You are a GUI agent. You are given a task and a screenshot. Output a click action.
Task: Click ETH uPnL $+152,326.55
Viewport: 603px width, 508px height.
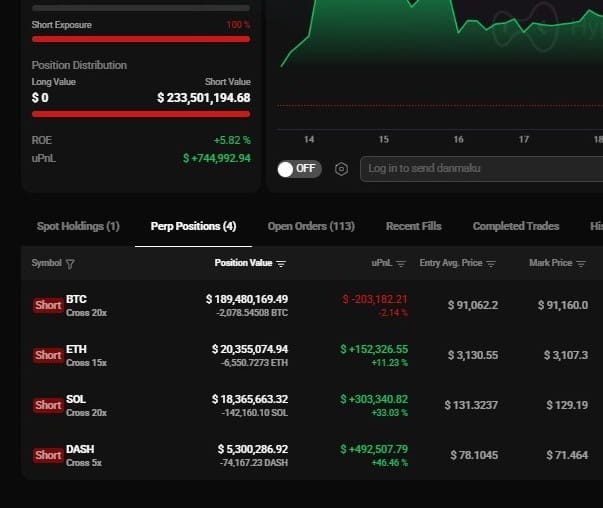click(374, 349)
